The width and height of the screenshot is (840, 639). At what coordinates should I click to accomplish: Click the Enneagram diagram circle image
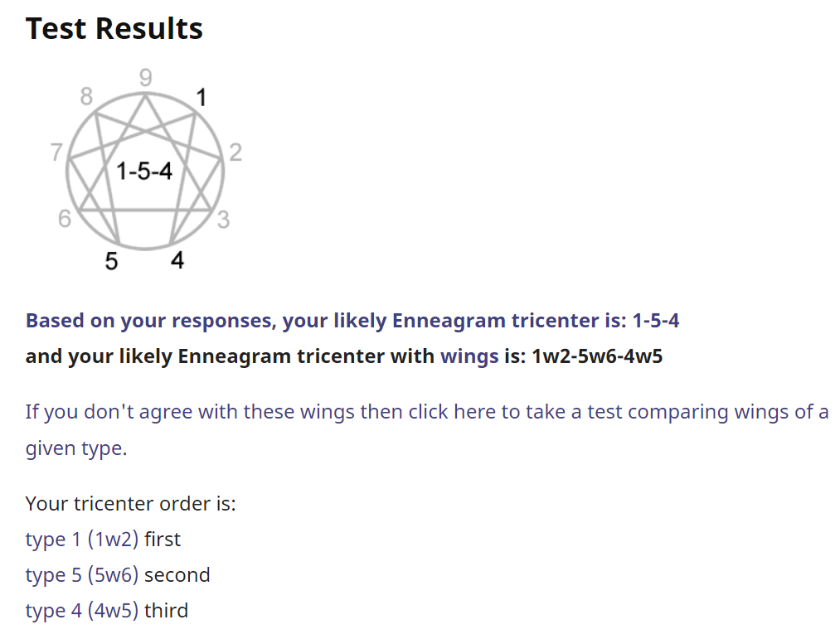(144, 171)
